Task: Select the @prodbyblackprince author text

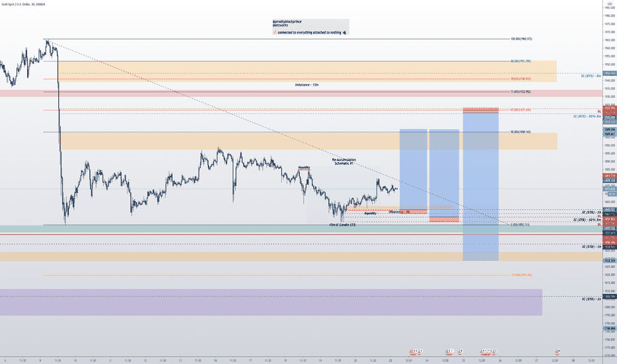Action: click(x=287, y=22)
